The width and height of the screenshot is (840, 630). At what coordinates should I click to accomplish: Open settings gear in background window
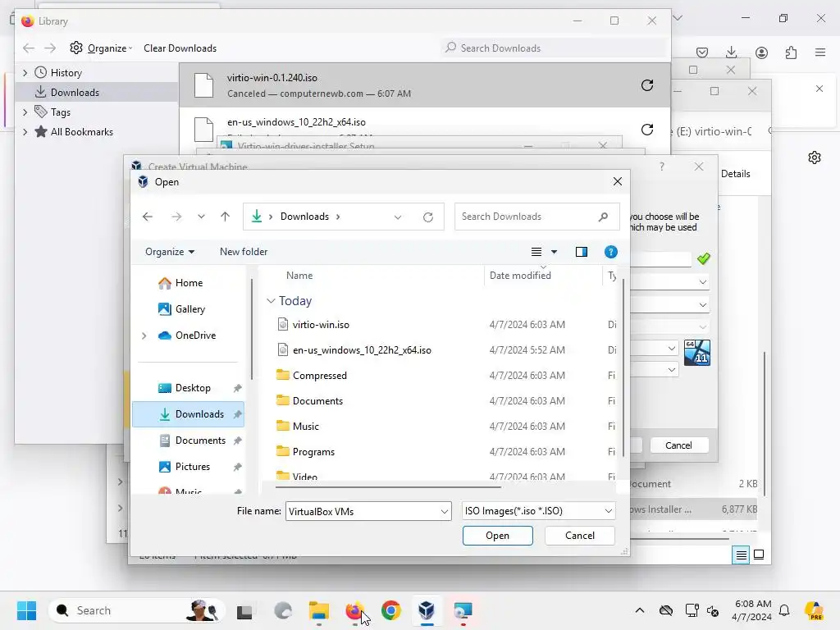pyautogui.click(x=815, y=157)
